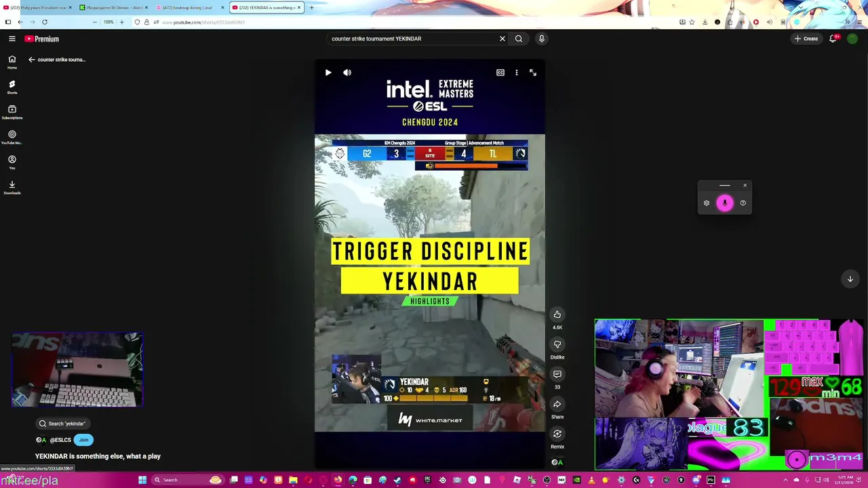The image size is (868, 488).
Task: Go to next short with down arrow
Action: coord(850,279)
